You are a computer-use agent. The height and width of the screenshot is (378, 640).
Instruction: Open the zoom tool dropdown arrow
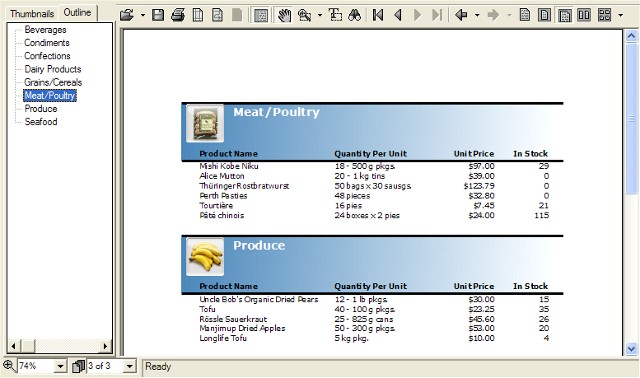(320, 16)
